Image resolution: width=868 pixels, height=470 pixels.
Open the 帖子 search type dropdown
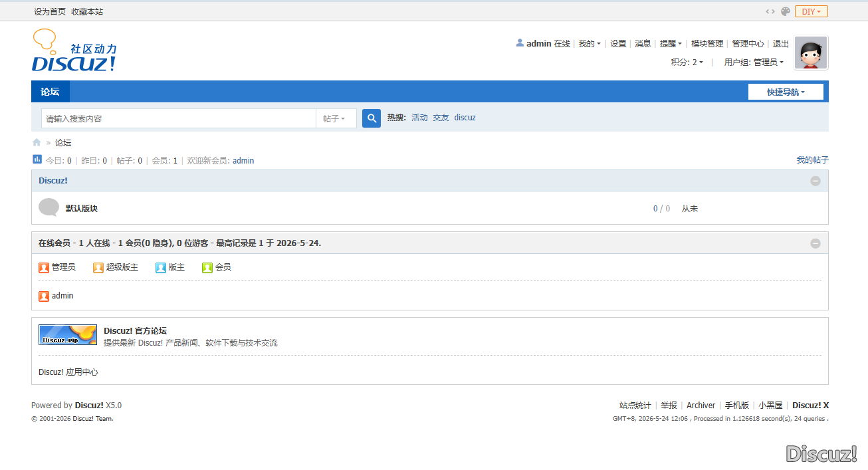pos(336,118)
